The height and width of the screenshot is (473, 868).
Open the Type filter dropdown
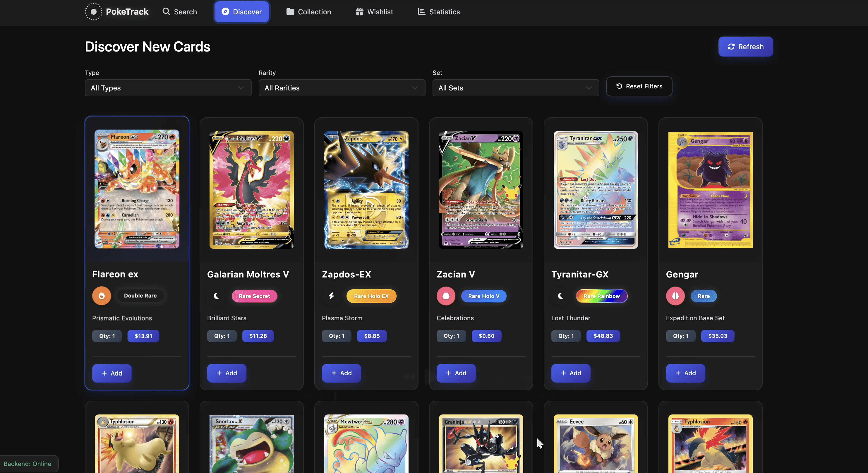point(168,88)
